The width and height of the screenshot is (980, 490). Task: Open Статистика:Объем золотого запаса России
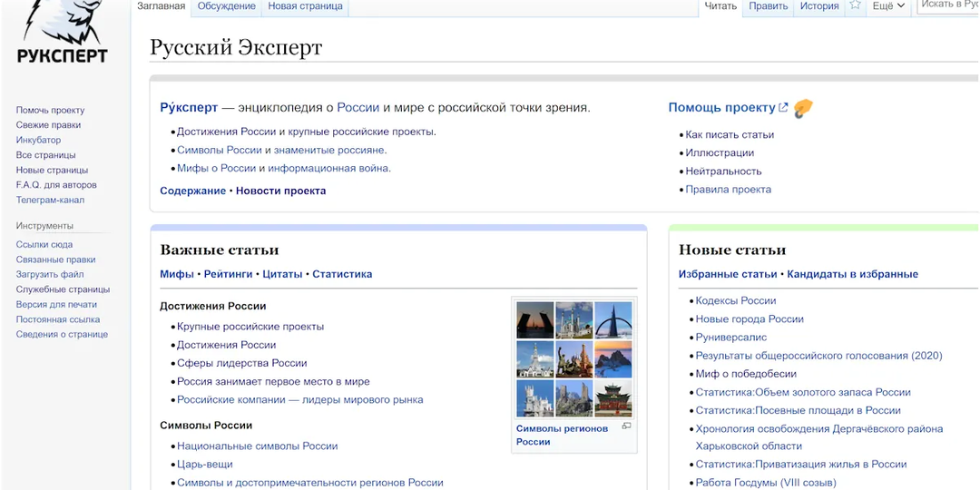[803, 393]
